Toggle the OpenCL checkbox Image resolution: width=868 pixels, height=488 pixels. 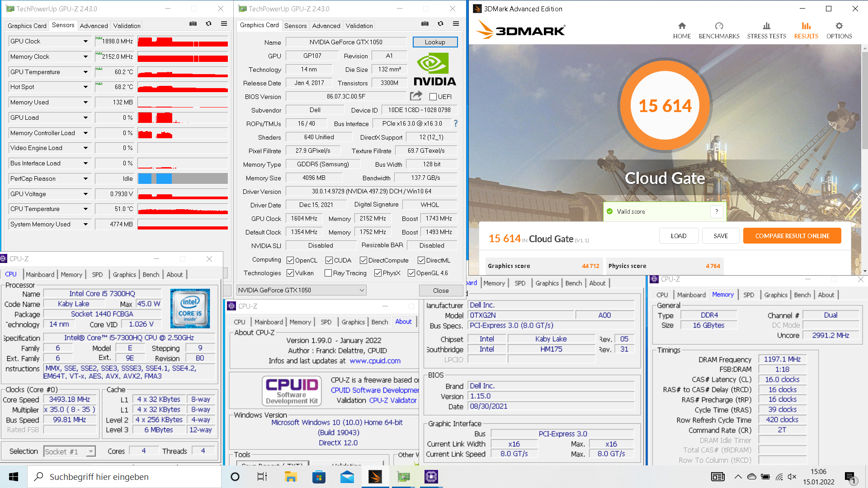[290, 260]
